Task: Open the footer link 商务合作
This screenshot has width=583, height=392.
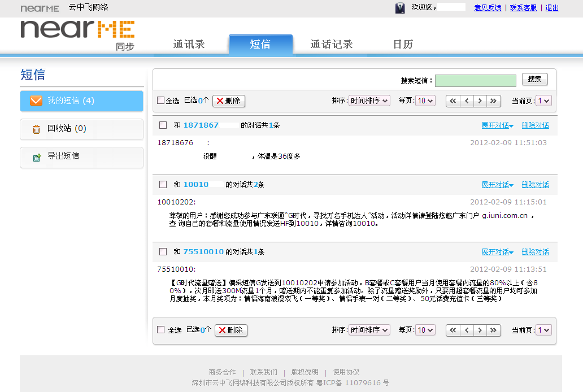Action: click(223, 372)
